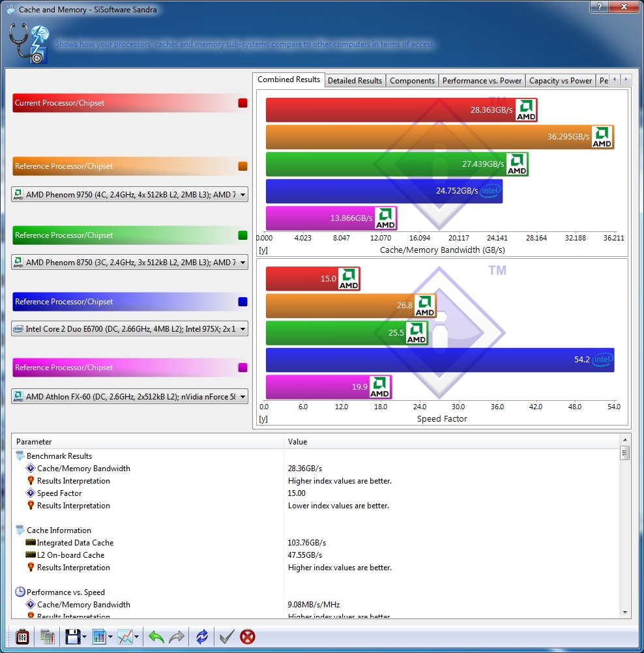Open the AMD Phenom 8750 reference dropdown
Image resolution: width=644 pixels, height=653 pixels.
click(130, 263)
